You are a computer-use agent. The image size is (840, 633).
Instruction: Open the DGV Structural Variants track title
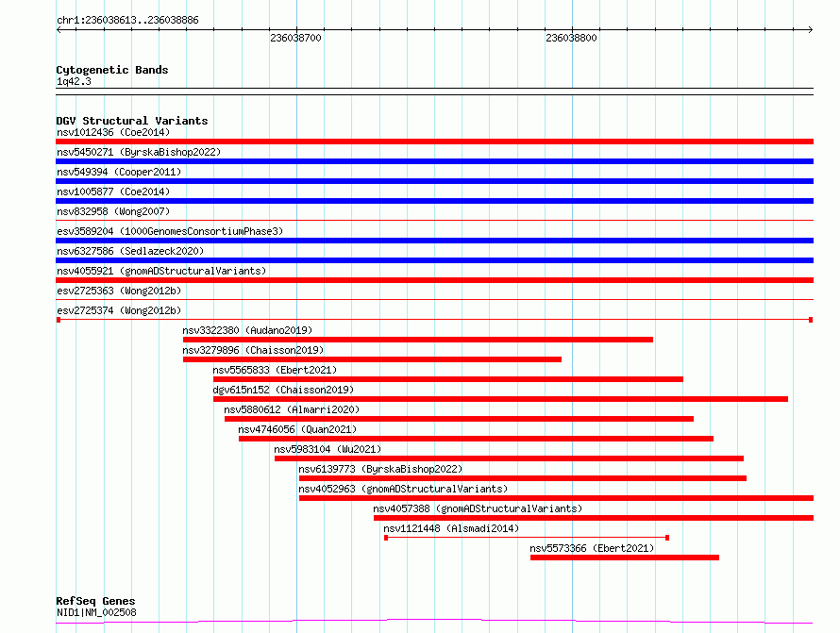[132, 121]
